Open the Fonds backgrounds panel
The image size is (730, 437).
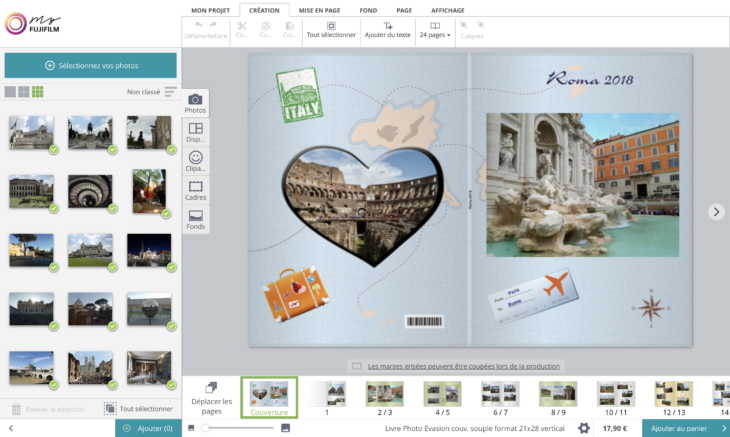coord(195,219)
